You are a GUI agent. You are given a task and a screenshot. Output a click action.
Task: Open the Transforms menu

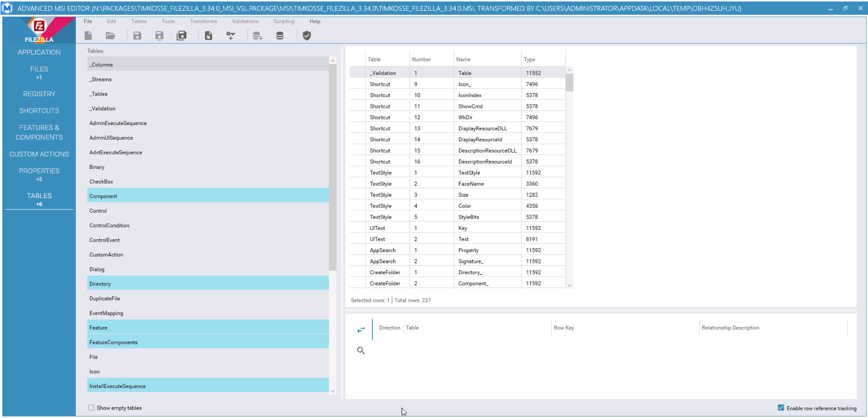click(x=203, y=21)
